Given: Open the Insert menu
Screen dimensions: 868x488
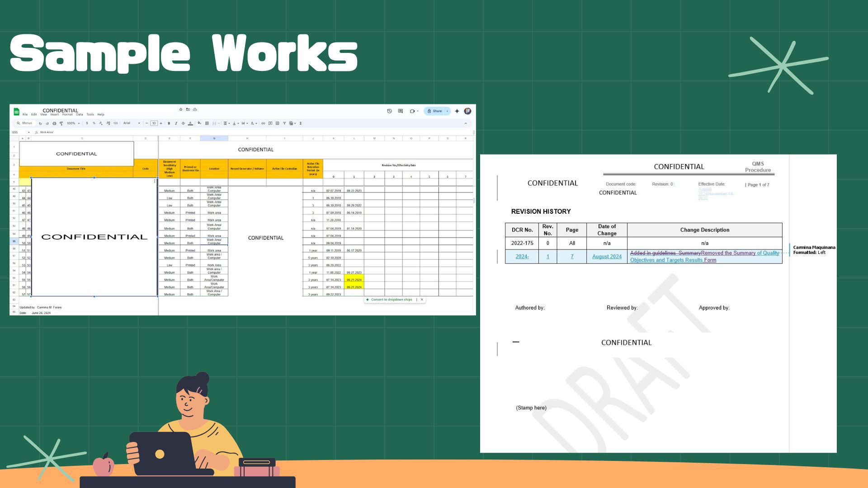Looking at the screenshot, I should click(55, 114).
